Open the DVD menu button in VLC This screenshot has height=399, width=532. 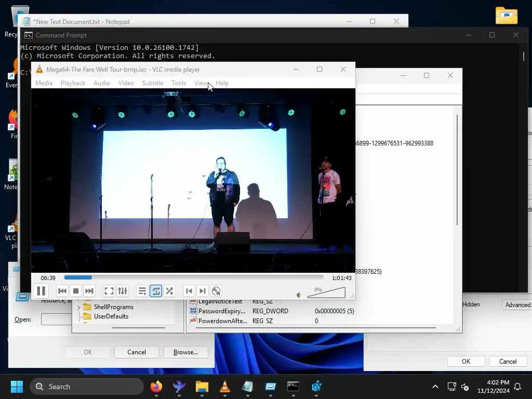tap(216, 291)
